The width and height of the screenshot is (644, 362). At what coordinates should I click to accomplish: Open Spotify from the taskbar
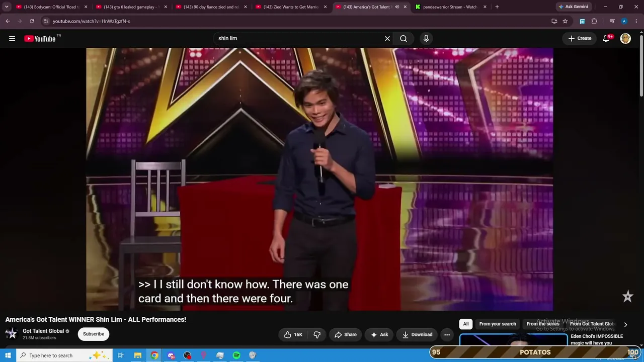point(236,355)
